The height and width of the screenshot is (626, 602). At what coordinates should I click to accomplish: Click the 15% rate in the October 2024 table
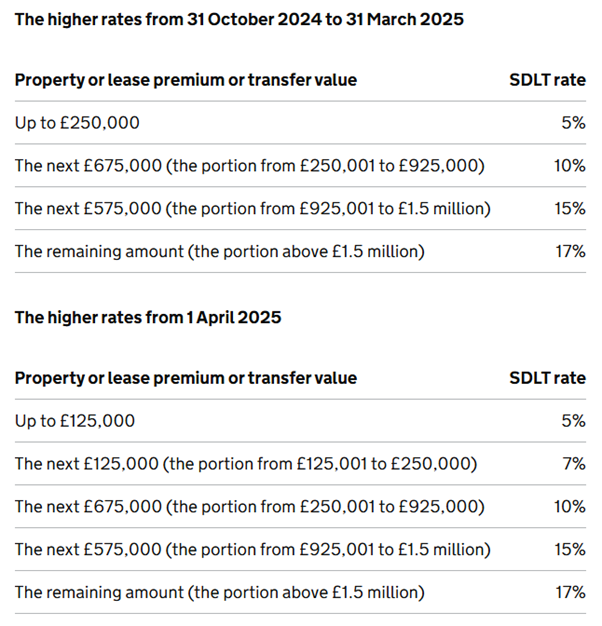tap(569, 209)
